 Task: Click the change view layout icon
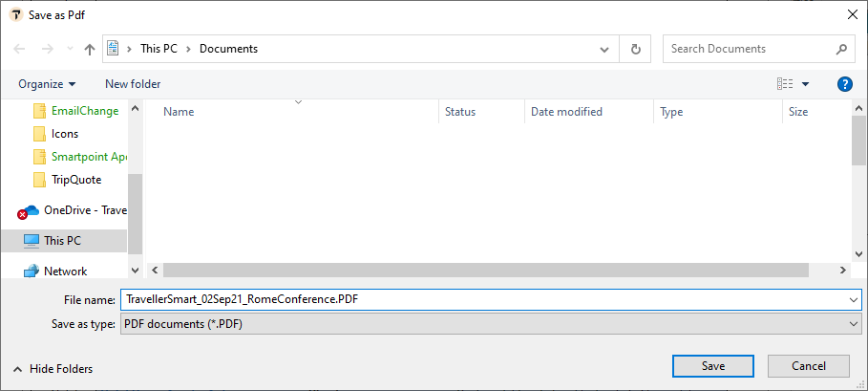tap(785, 84)
